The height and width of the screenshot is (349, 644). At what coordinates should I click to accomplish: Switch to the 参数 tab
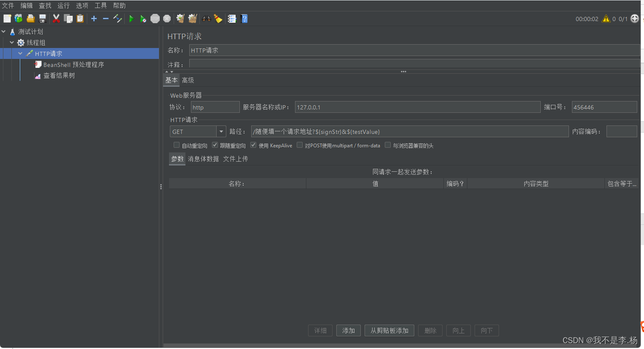(177, 159)
